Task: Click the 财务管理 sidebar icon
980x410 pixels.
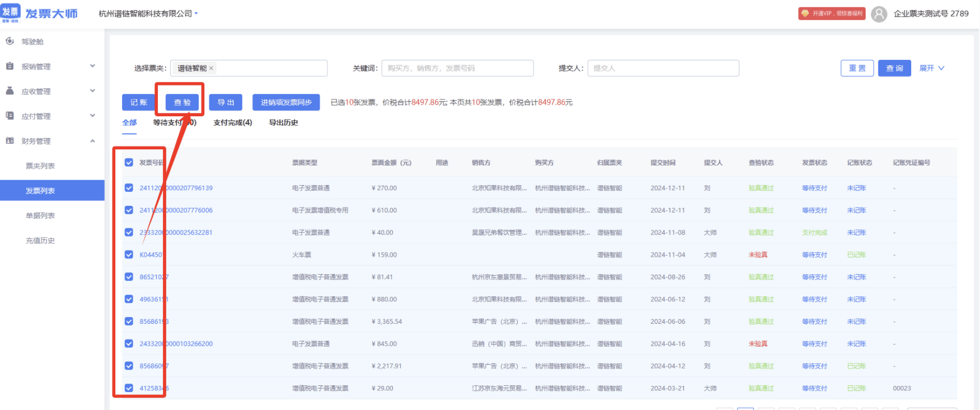Action: 10,140
